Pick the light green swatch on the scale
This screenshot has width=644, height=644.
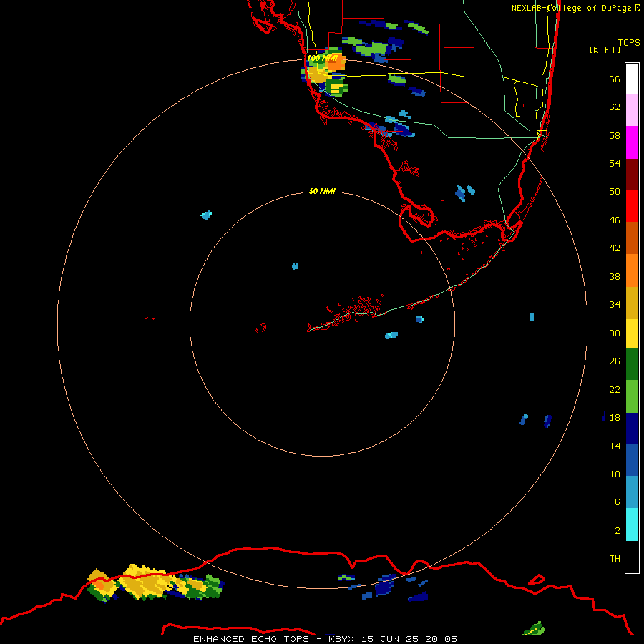point(632,396)
